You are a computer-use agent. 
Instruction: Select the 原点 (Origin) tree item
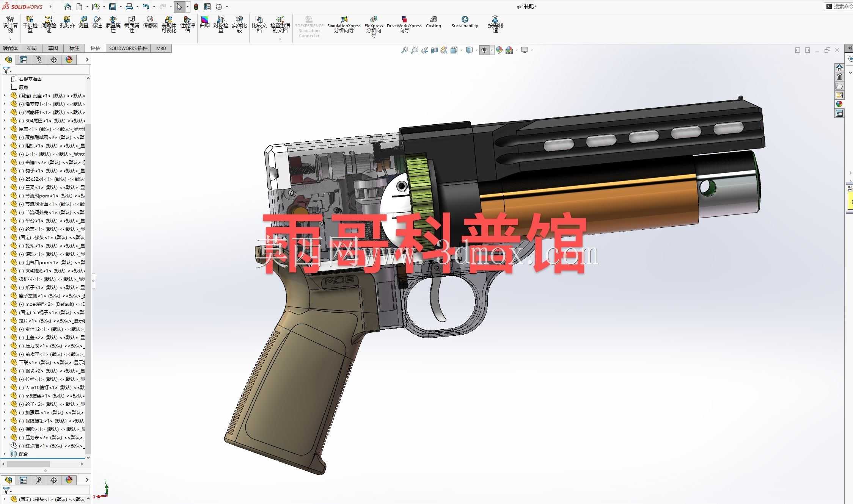coord(24,87)
